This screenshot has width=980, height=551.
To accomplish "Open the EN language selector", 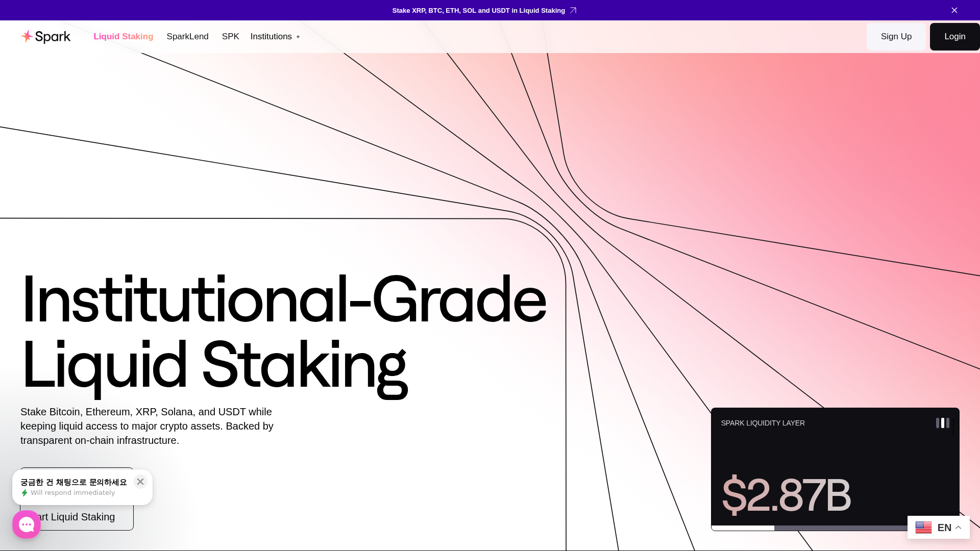I will click(x=938, y=528).
